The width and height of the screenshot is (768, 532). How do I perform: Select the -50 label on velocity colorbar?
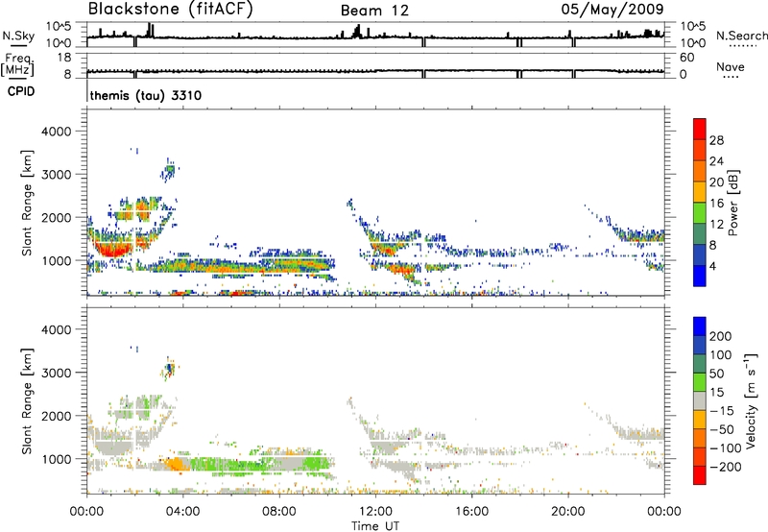pyautogui.click(x=722, y=429)
